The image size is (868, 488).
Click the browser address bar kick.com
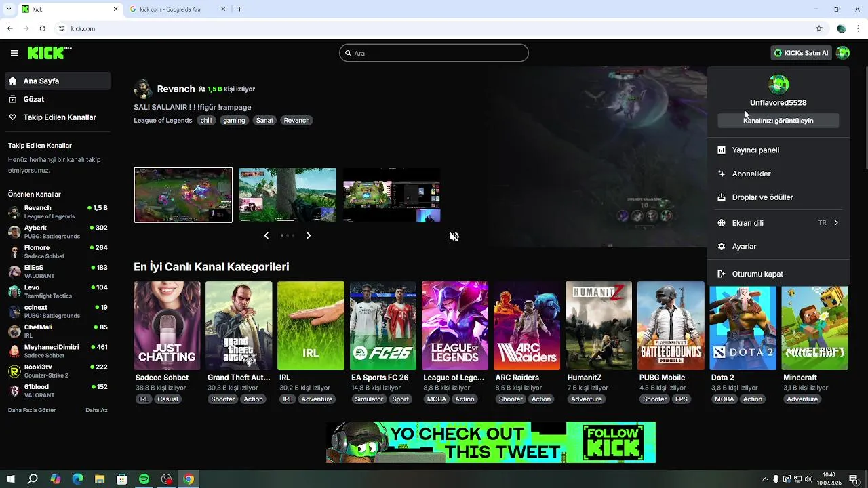434,28
